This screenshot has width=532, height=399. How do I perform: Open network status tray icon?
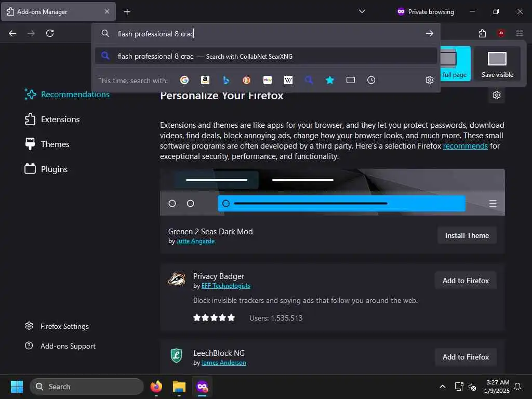pos(459,387)
